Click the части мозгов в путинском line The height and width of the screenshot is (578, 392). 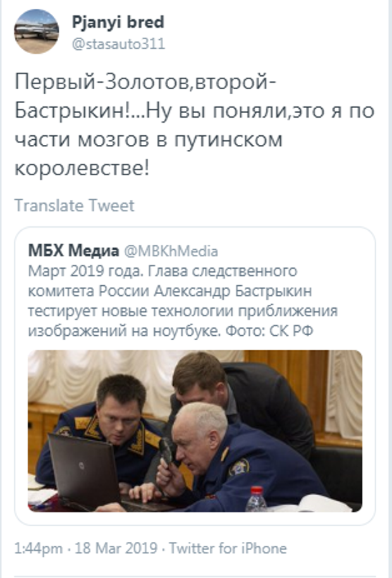pos(149,140)
